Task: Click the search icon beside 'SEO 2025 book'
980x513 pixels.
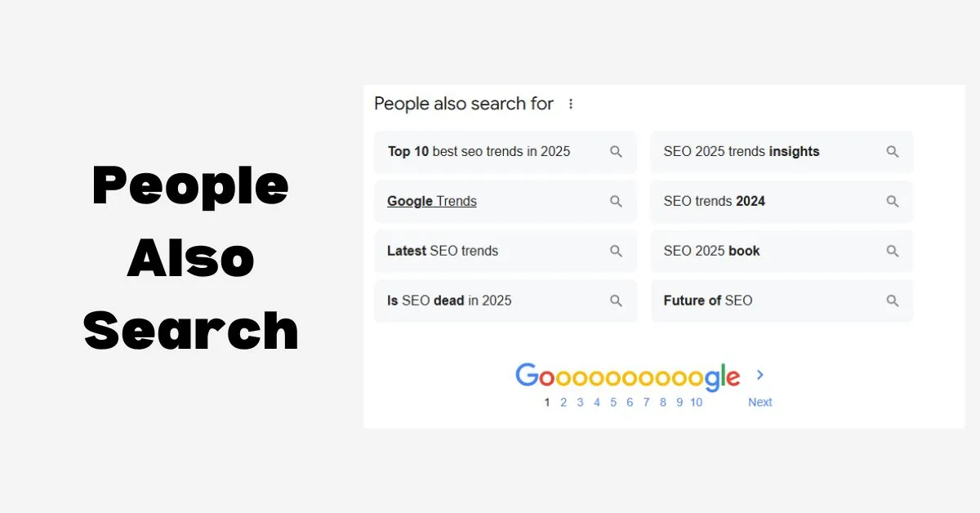Action: click(893, 252)
